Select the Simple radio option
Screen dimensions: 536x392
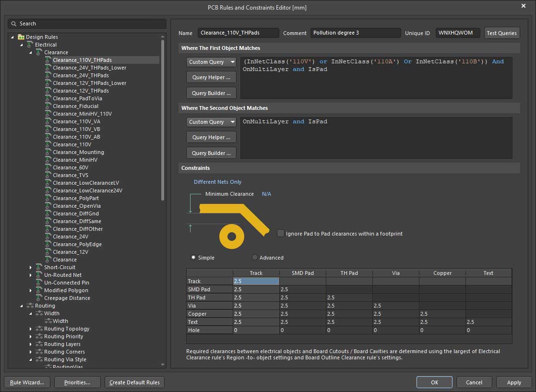pos(193,258)
